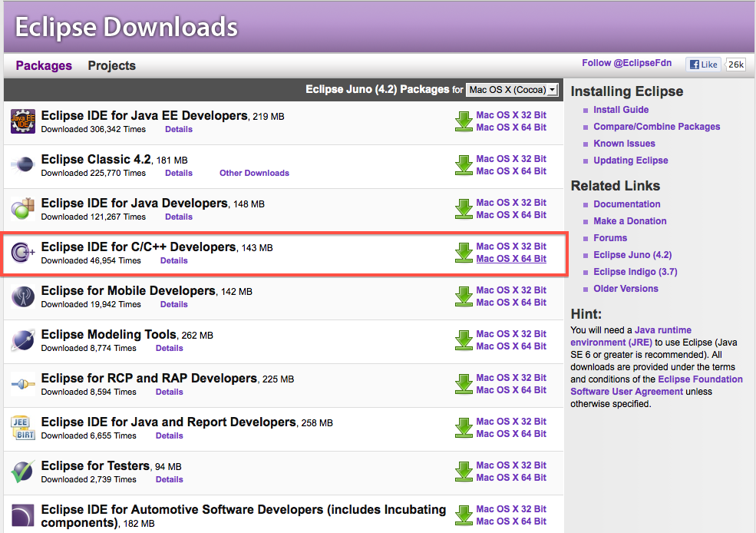
Task: Download Modeling Tools Mac OS X 64 Bit
Action: pos(511,346)
